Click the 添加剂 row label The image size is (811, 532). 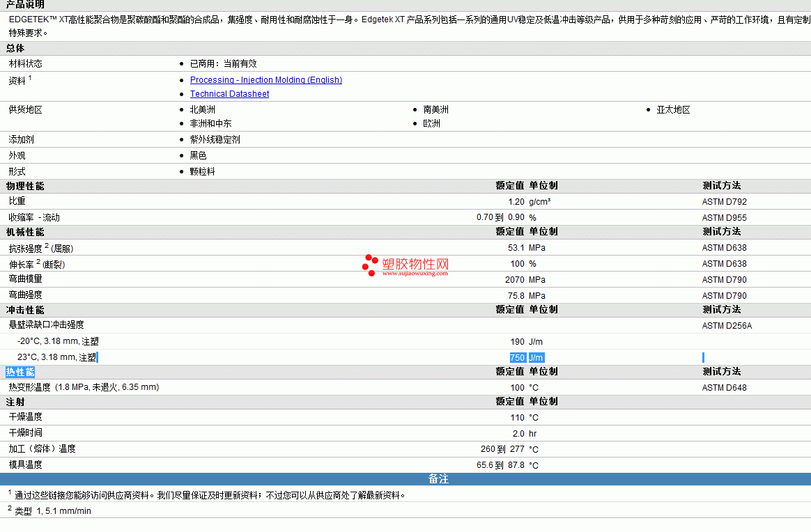coord(21,139)
